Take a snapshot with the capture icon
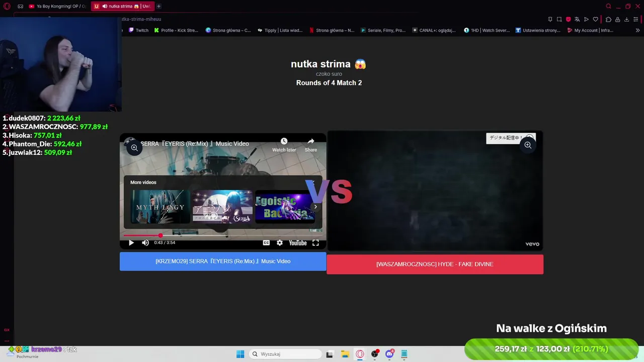 559,19
